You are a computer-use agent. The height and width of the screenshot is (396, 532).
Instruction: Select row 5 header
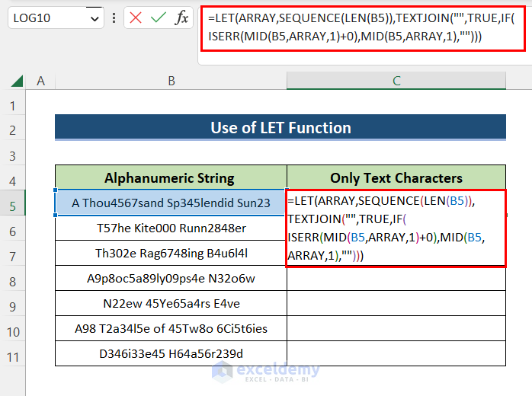(x=12, y=204)
